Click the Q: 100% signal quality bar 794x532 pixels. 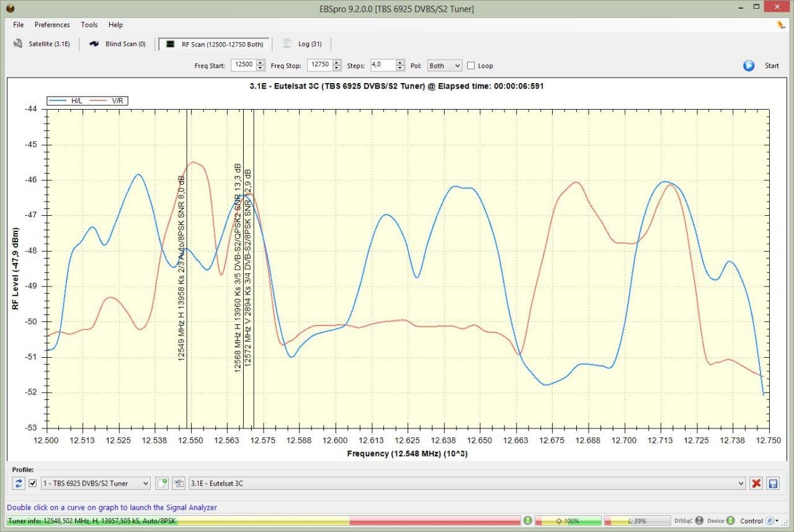pos(568,521)
